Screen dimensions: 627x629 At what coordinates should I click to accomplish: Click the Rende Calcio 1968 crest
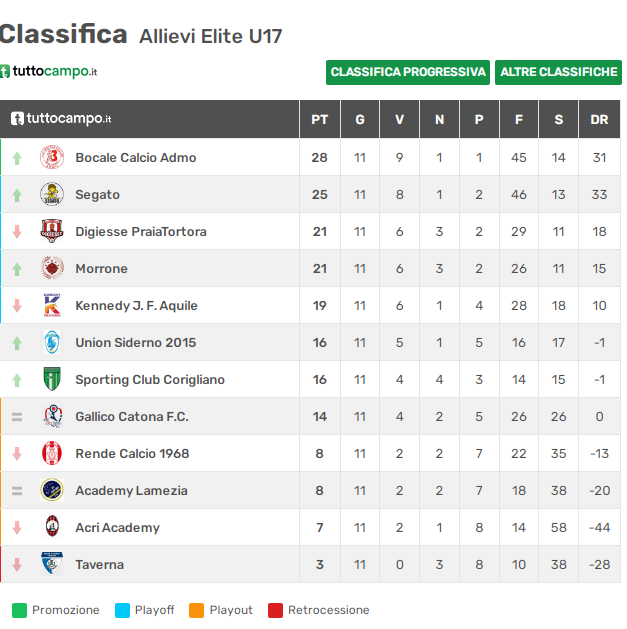(52, 453)
